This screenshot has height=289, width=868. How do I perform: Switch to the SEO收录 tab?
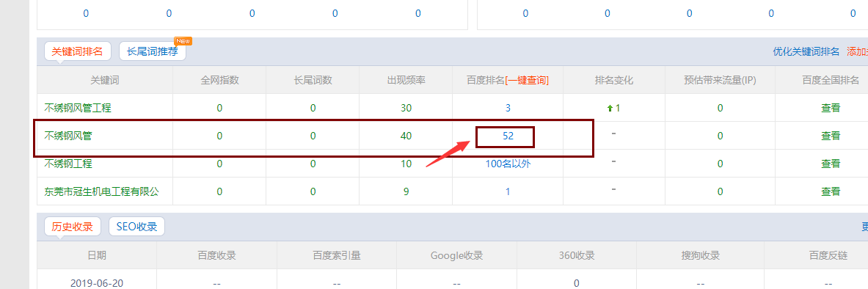(136, 227)
